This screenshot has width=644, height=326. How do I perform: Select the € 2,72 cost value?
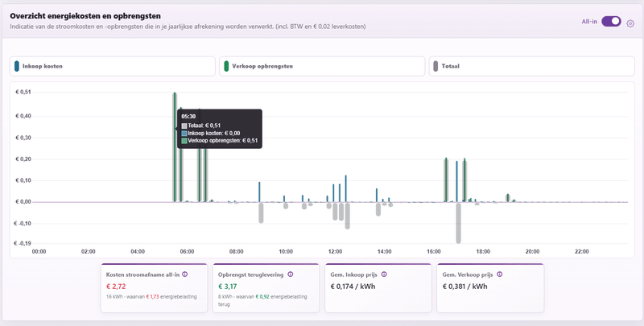(114, 287)
